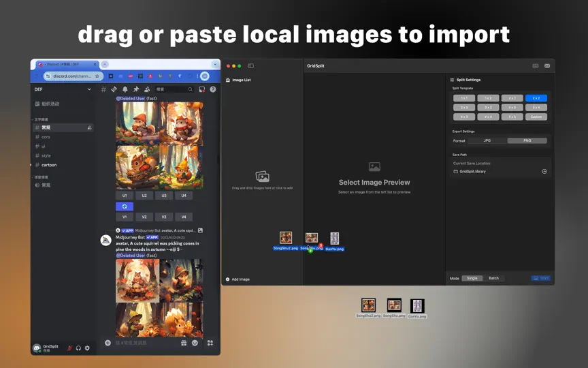Select the 1 x 1 split template

[x=464, y=98]
